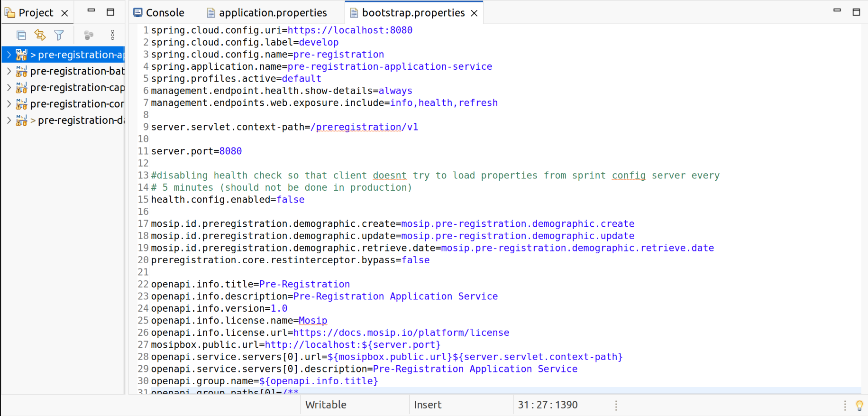Viewport: 868px width, 416px height.
Task: Open the Console tab
Action: coord(164,13)
